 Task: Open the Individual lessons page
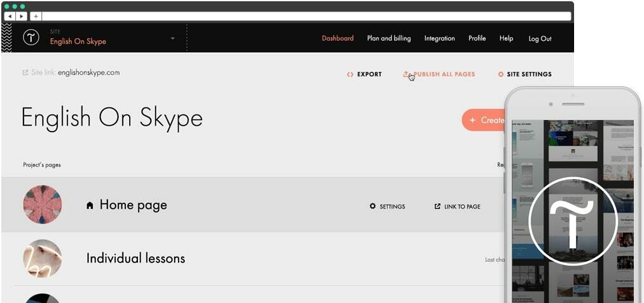(135, 259)
